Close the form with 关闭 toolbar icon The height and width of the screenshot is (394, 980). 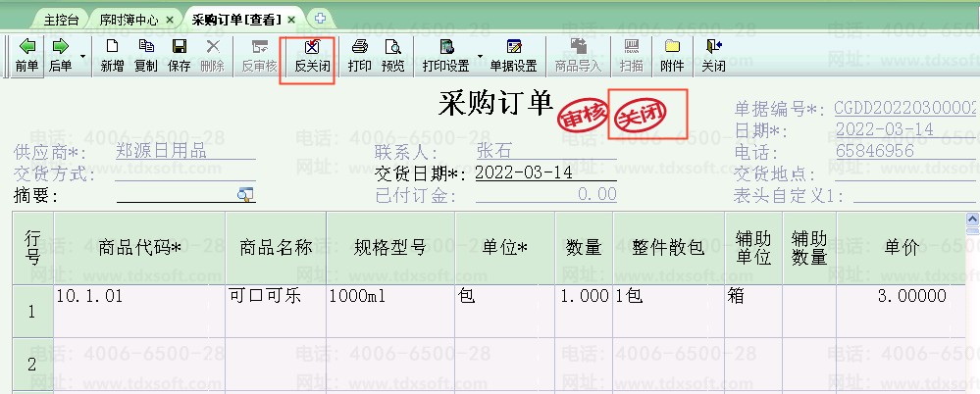[713, 56]
